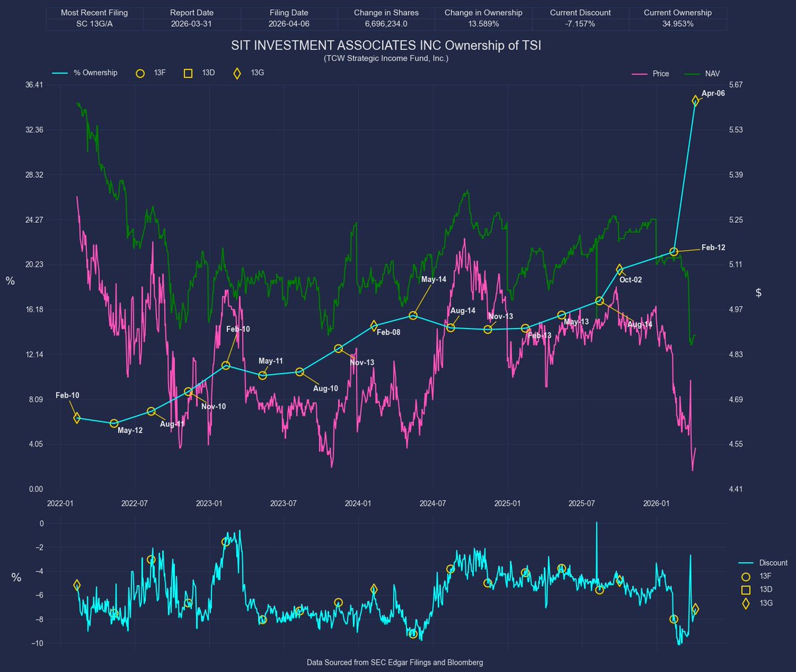Click the '34.953%' current ownership cell

click(x=678, y=24)
